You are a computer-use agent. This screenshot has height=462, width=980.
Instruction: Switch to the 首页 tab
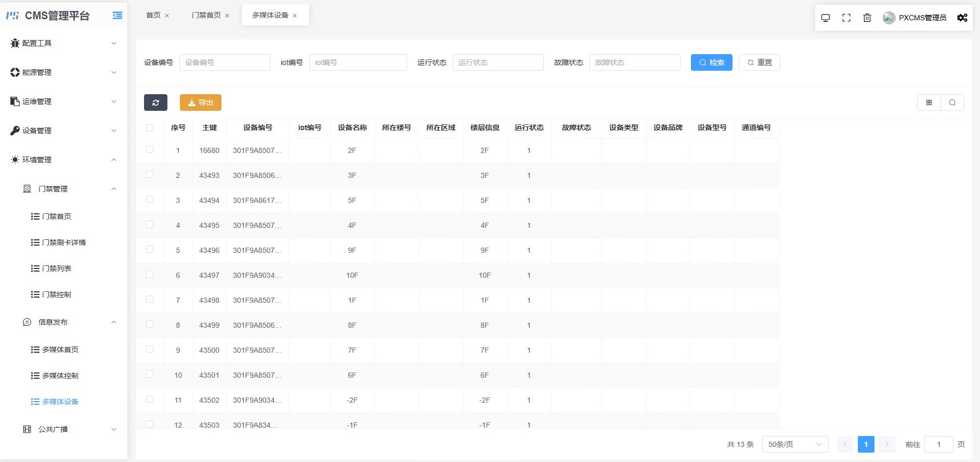point(153,16)
